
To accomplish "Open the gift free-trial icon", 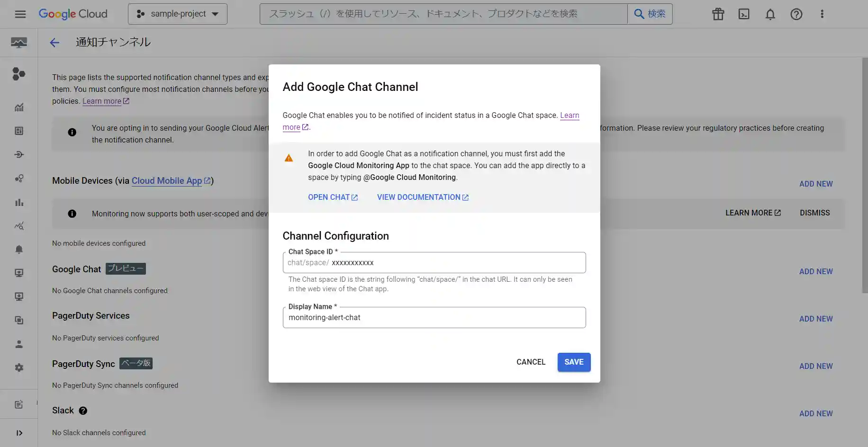I will [x=718, y=14].
